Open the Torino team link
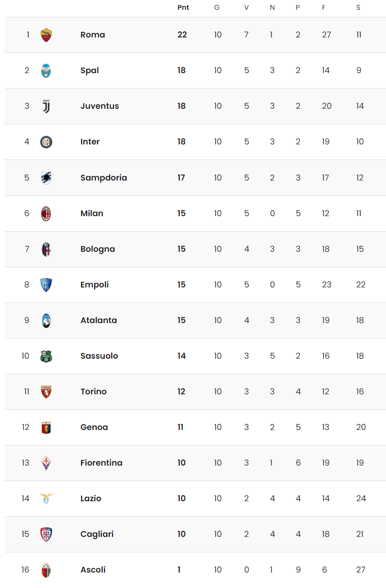The image size is (386, 588). point(93,392)
